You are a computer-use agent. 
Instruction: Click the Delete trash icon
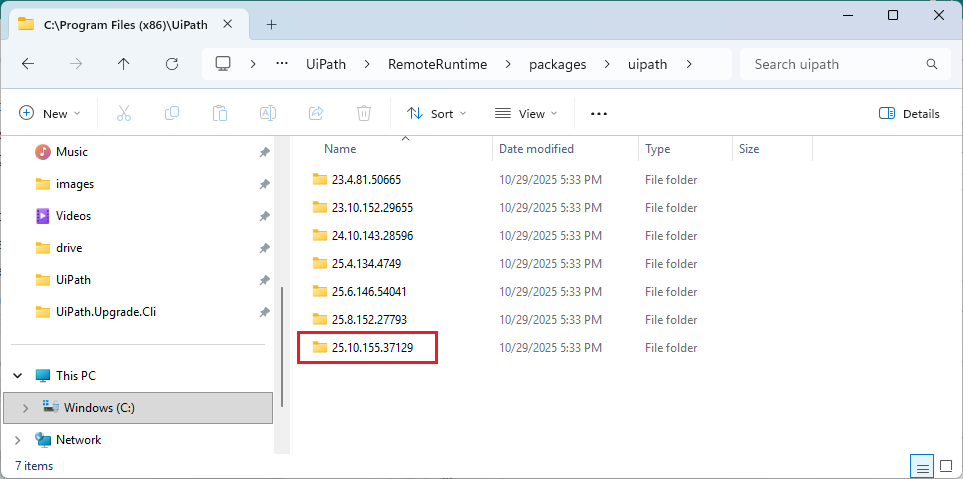point(365,114)
